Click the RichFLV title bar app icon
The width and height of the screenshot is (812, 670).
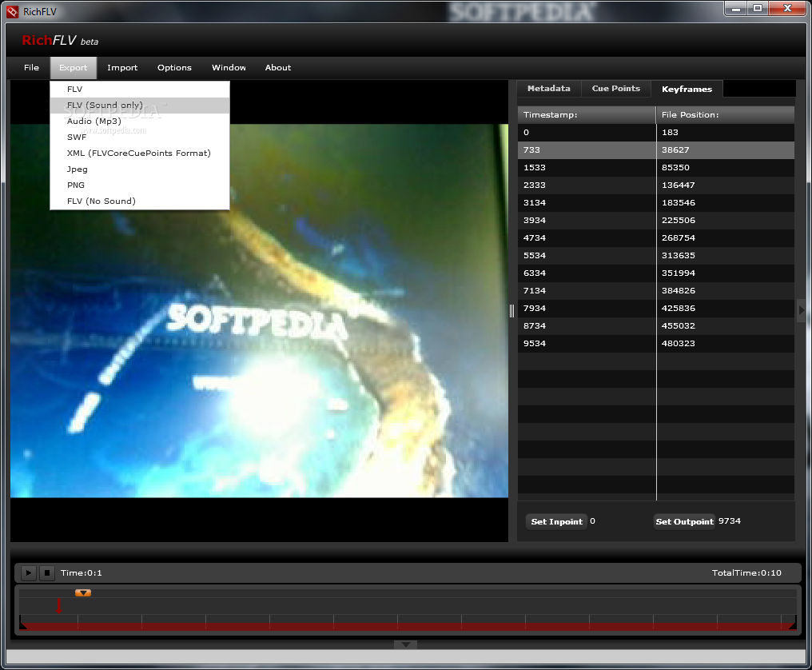pos(13,11)
